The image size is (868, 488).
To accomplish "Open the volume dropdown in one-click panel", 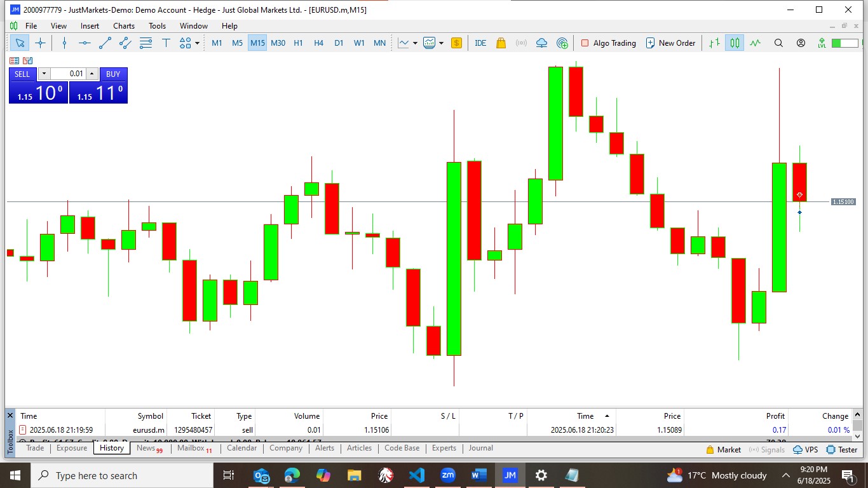I will click(x=44, y=74).
